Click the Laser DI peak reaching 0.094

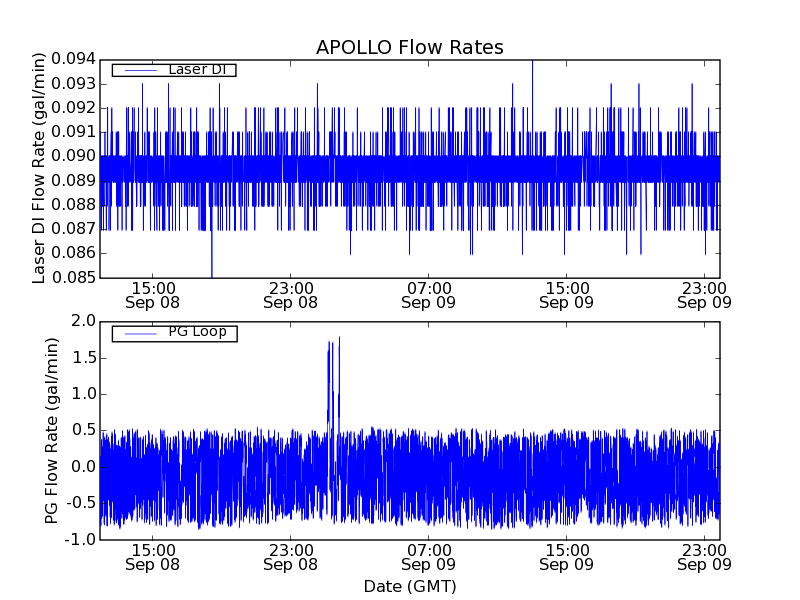[x=532, y=62]
